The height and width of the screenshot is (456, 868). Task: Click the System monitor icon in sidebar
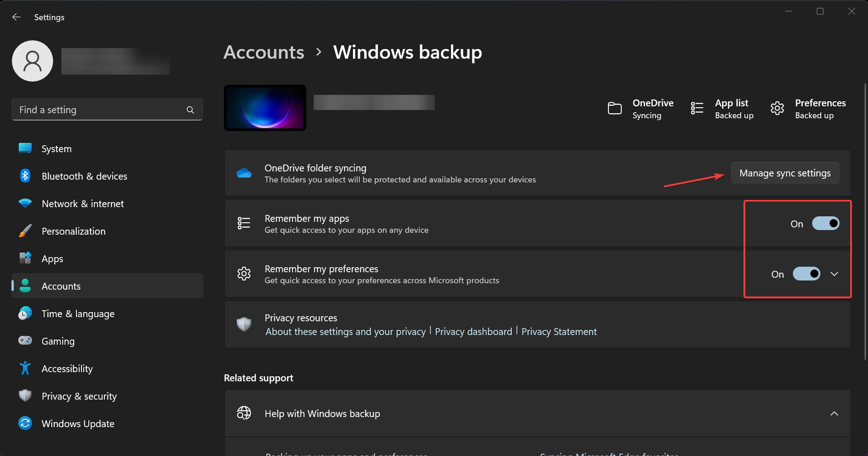[25, 148]
